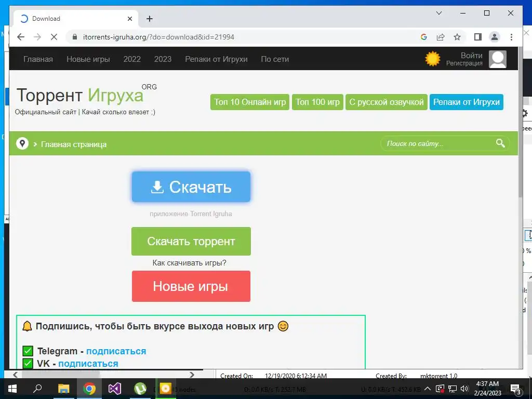The image size is (532, 399).
Task: Open File Explorer from taskbar
Action: click(x=63, y=389)
